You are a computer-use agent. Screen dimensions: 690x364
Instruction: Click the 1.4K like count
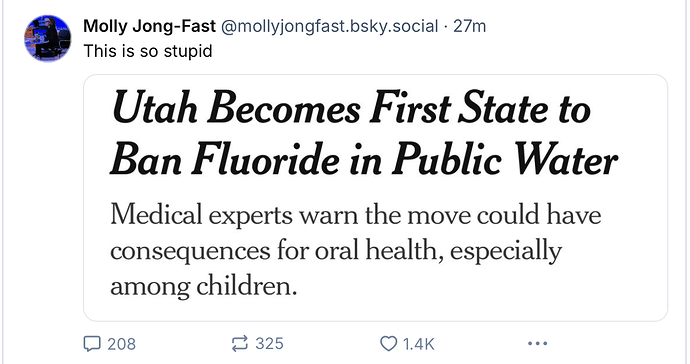tap(418, 344)
